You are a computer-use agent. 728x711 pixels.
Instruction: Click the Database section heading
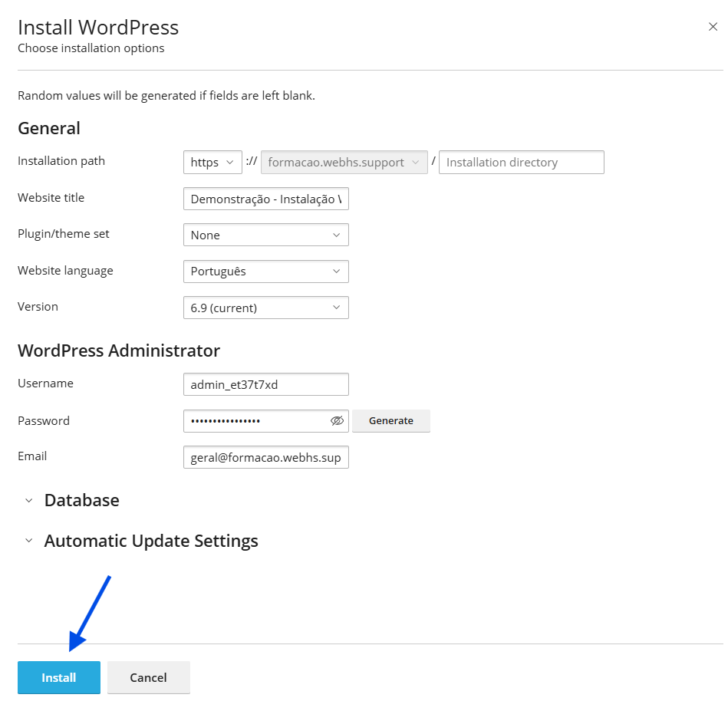(82, 500)
